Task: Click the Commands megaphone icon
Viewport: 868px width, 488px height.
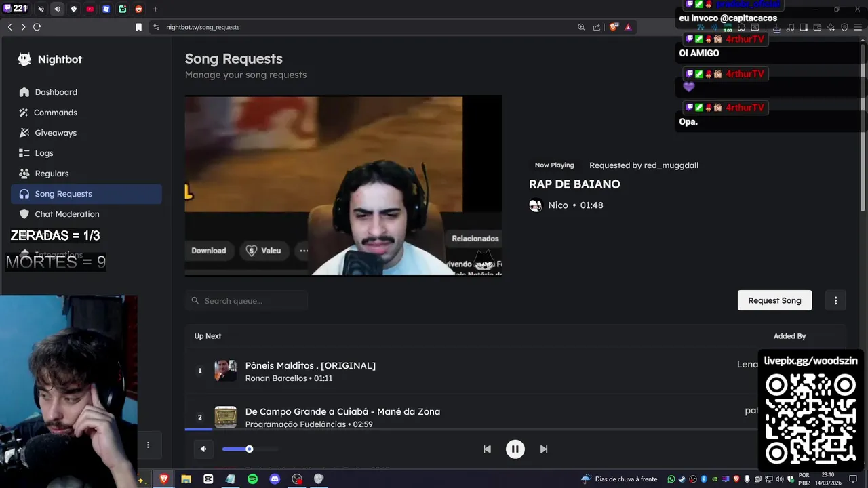Action: point(24,113)
